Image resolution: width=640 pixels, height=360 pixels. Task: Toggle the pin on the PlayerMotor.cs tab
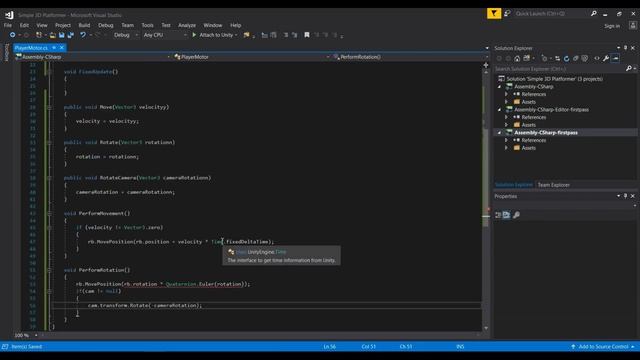click(54, 48)
